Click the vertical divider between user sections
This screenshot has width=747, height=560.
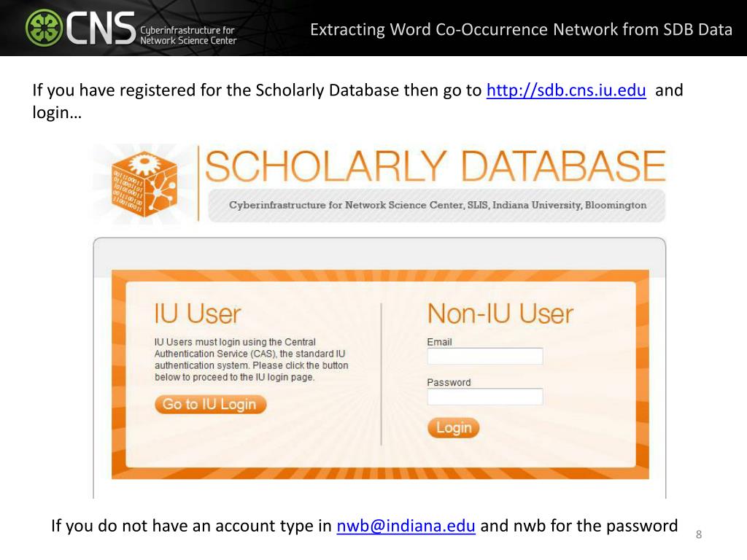(x=381, y=374)
